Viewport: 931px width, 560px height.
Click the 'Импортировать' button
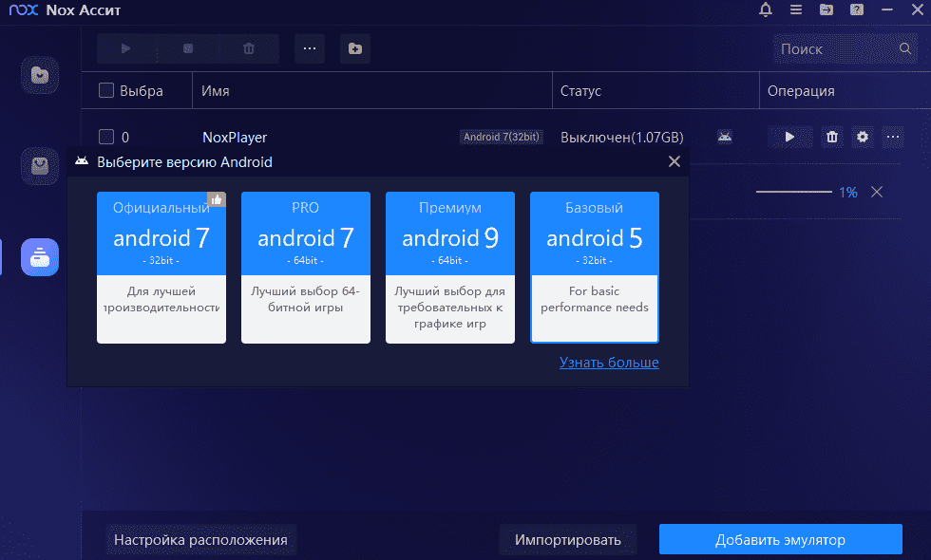point(568,540)
